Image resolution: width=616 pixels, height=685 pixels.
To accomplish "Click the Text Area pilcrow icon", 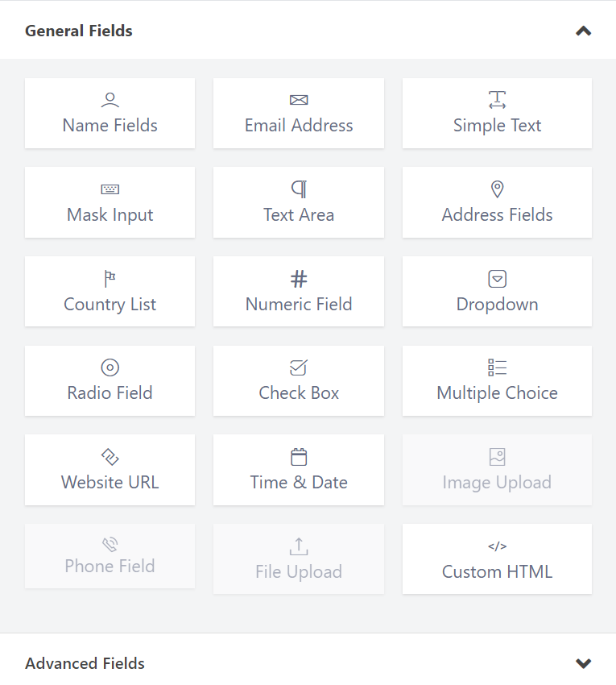I will (x=299, y=189).
